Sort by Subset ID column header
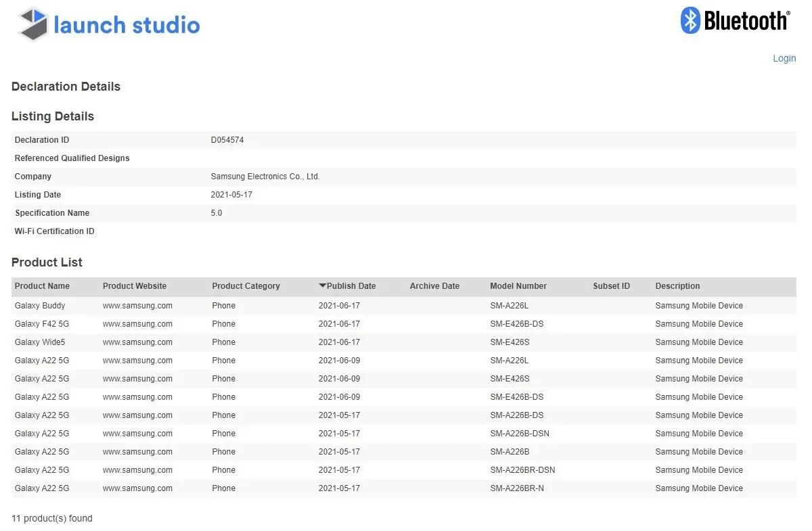Viewport: 812px width, 531px height. [611, 286]
